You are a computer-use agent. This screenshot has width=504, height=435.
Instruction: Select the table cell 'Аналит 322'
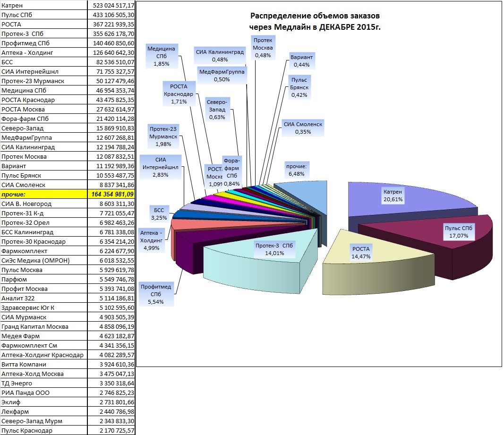(x=44, y=299)
